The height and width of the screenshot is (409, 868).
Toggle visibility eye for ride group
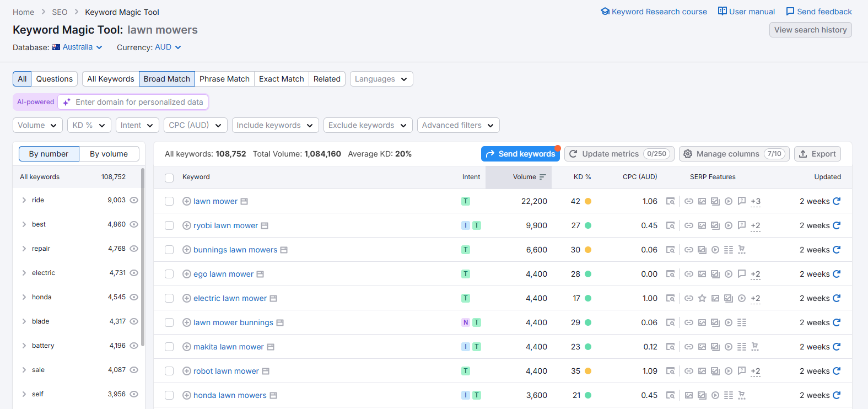point(134,200)
